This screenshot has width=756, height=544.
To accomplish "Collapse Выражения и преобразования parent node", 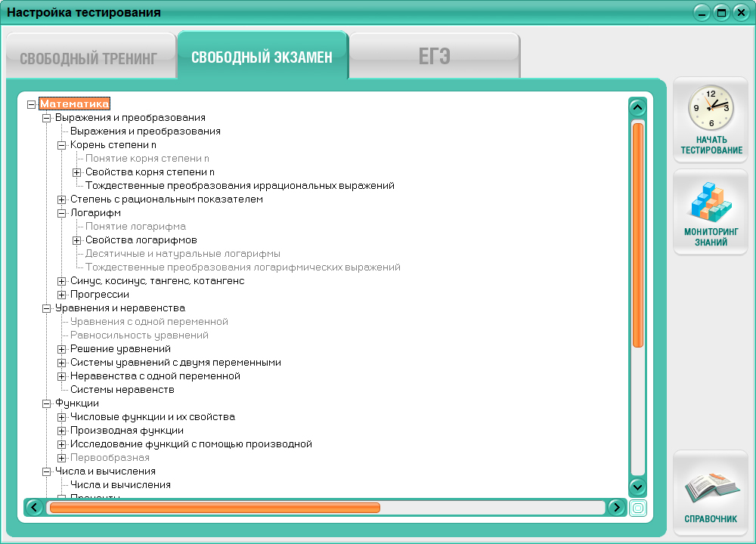I will point(46,118).
